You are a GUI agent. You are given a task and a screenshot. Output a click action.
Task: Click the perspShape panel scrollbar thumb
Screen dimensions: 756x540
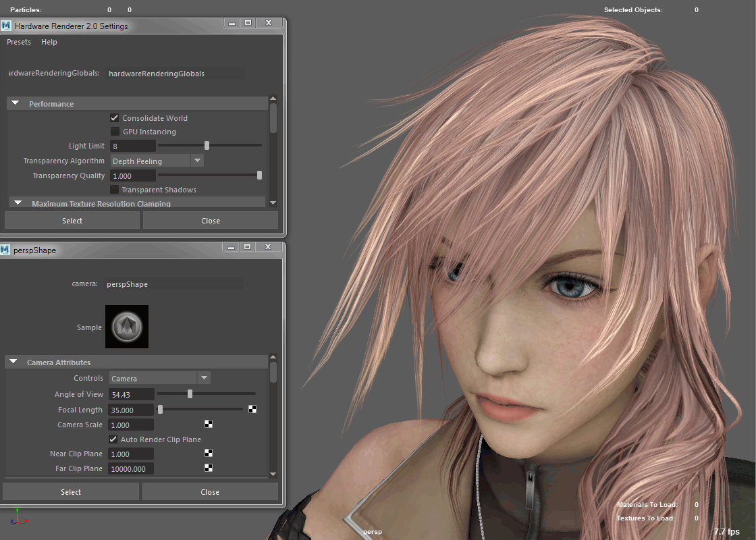coord(273,372)
